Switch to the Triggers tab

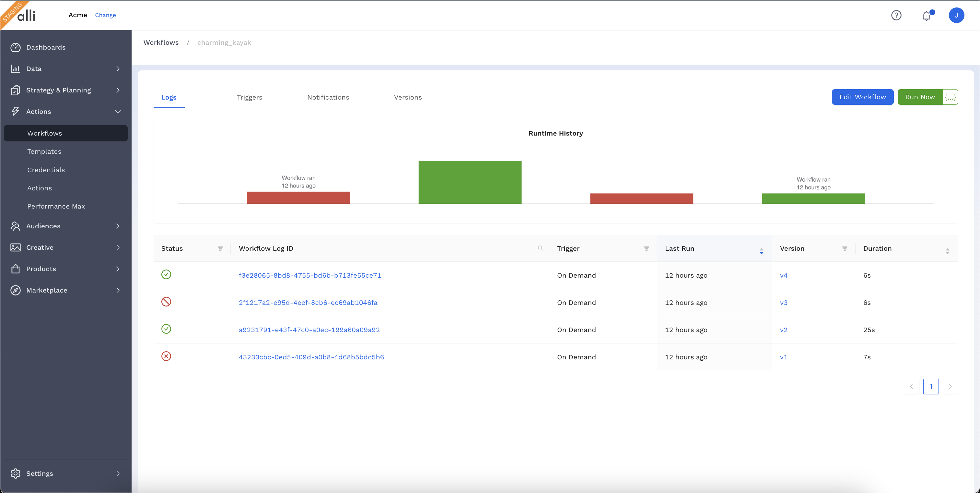[x=249, y=97]
